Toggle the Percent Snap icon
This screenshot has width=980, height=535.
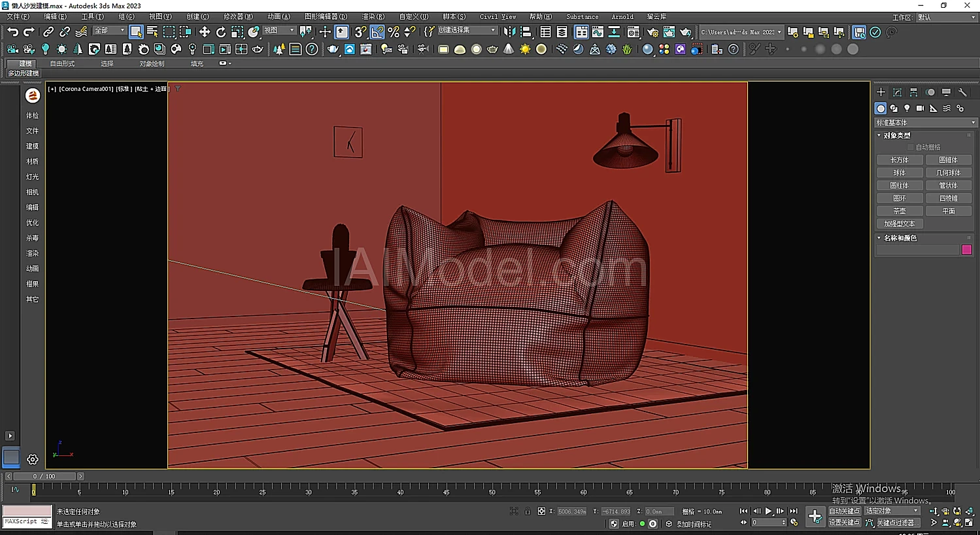[x=394, y=31]
